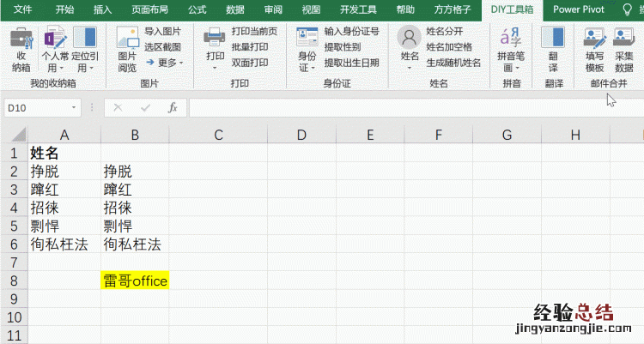Click the formula bar cancel X icon
This screenshot has width=644, height=344.
(118, 107)
